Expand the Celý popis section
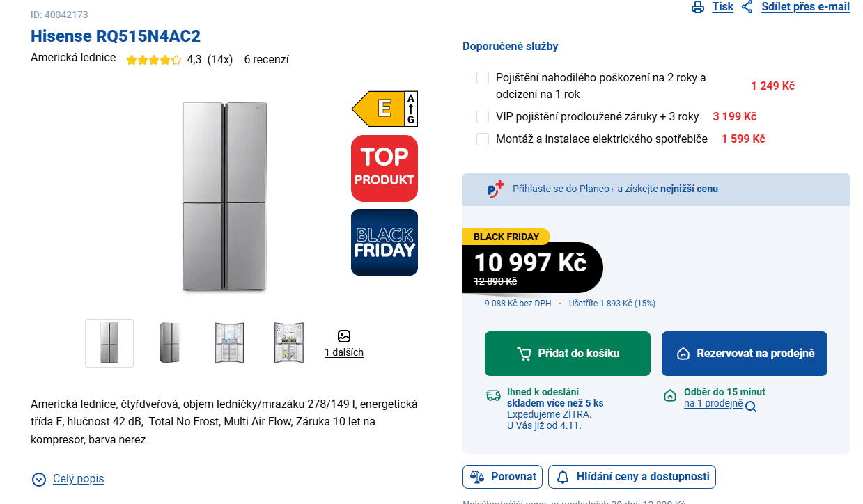The width and height of the screenshot is (863, 504). (x=78, y=479)
